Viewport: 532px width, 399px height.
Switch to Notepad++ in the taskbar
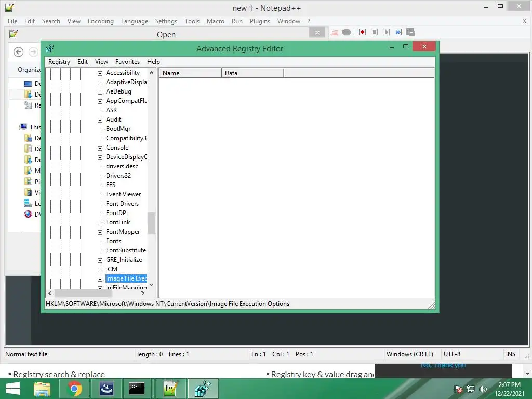click(170, 389)
